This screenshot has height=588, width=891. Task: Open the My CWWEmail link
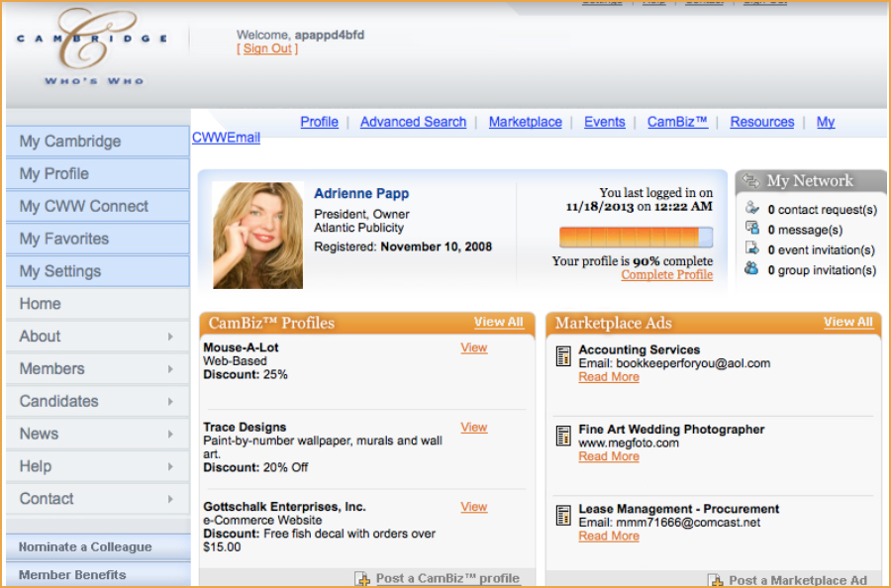(x=226, y=138)
